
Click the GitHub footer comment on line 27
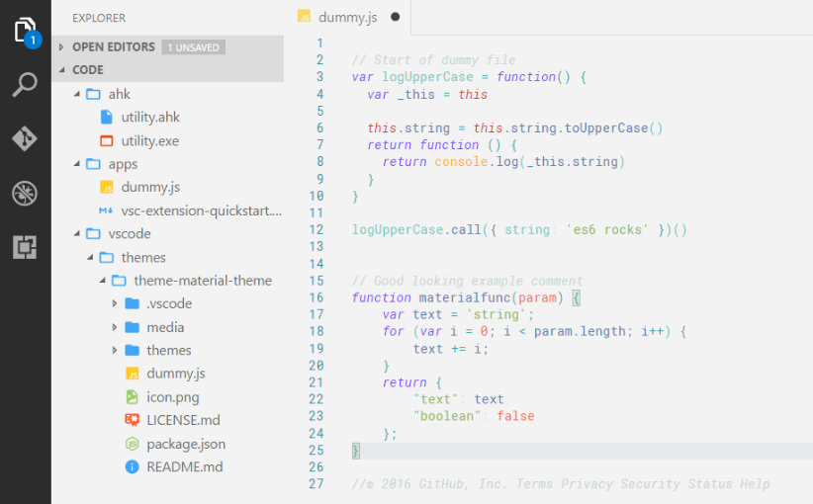click(561, 484)
